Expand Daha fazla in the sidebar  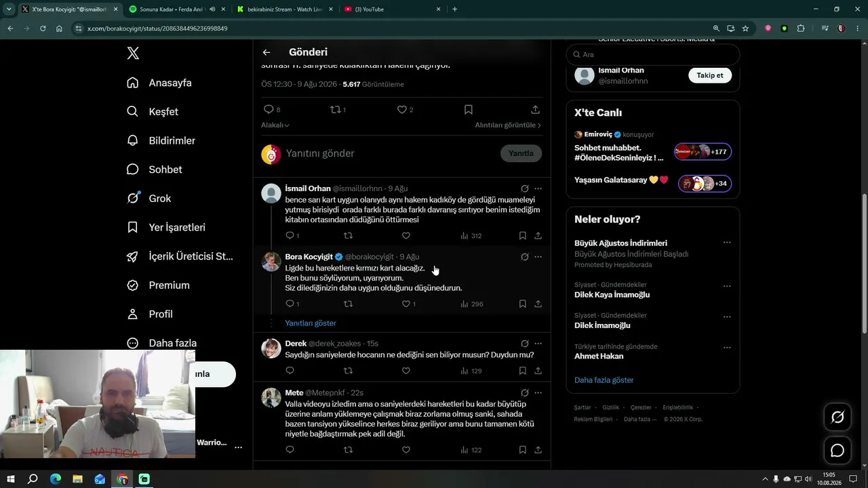162,343
